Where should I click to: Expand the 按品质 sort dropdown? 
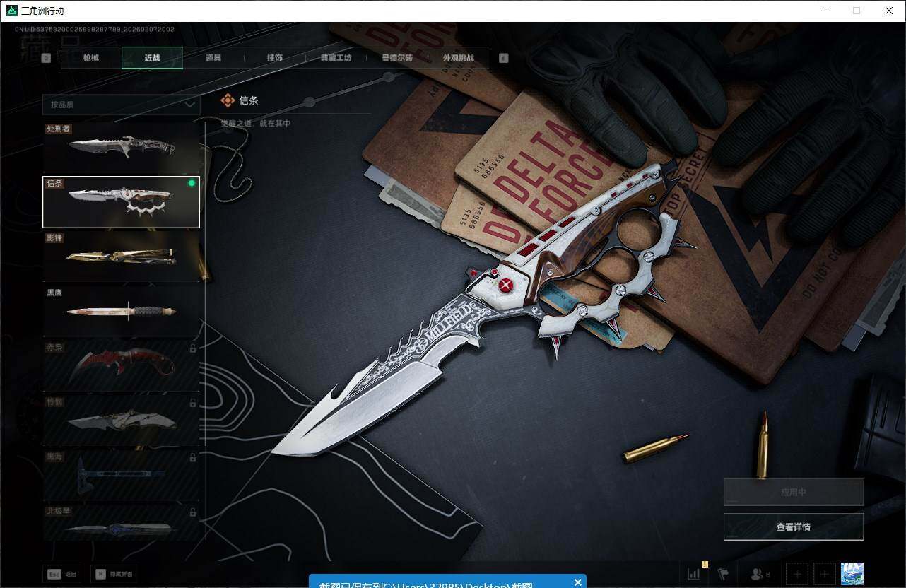pos(121,105)
